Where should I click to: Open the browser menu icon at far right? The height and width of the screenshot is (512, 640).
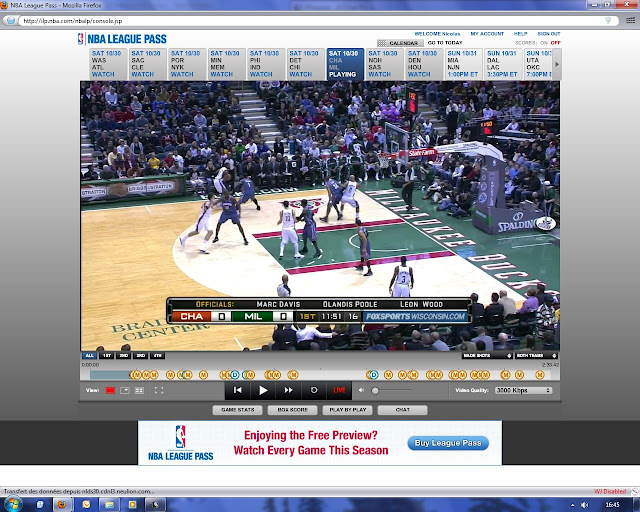(630, 21)
